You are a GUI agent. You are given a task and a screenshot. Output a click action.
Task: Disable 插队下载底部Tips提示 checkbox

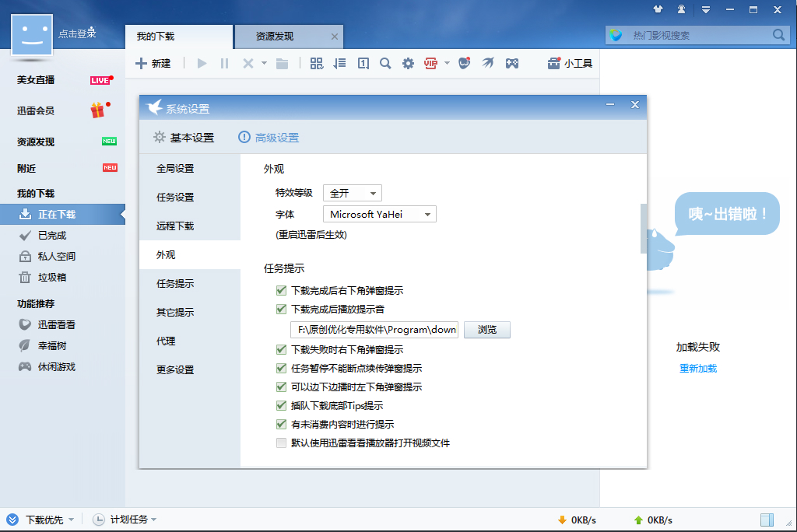(x=282, y=406)
